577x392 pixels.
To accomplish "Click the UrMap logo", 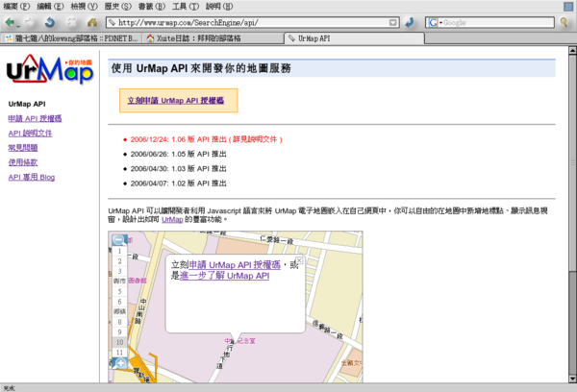I will (50, 69).
